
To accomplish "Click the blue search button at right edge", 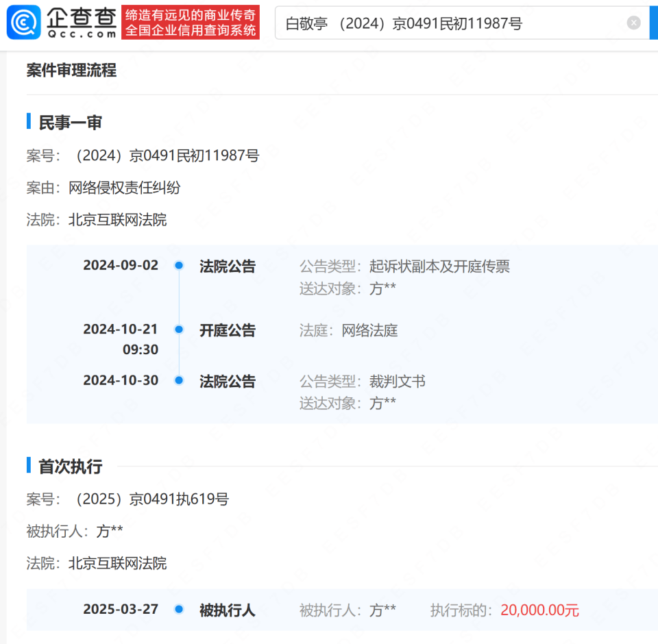I will [x=654, y=23].
